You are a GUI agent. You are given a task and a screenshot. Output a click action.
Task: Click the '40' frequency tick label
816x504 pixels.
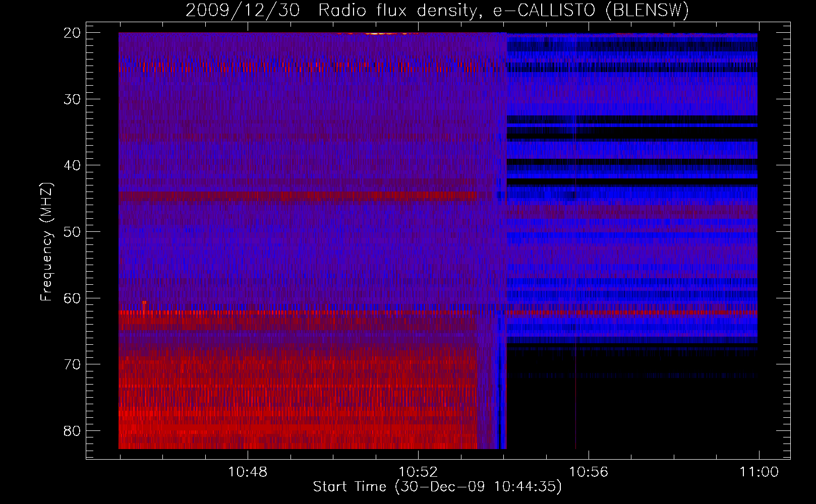tap(72, 165)
